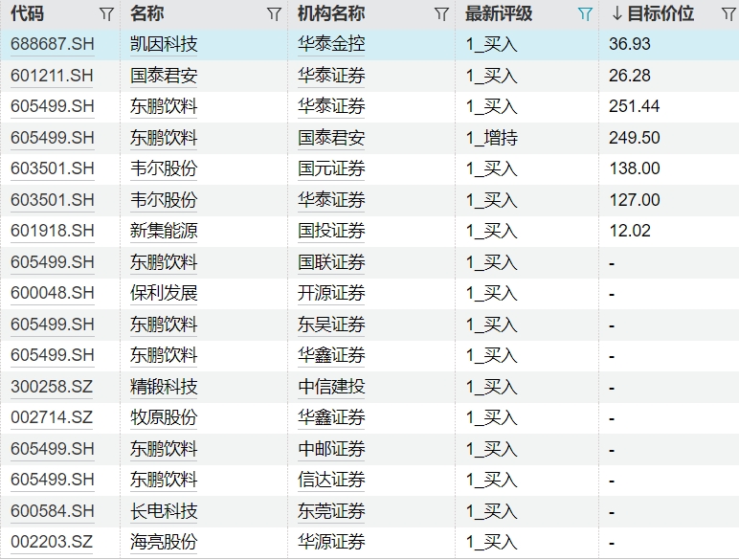The width and height of the screenshot is (739, 560).
Task: Click the 机构名称 column header
Action: coord(331,13)
